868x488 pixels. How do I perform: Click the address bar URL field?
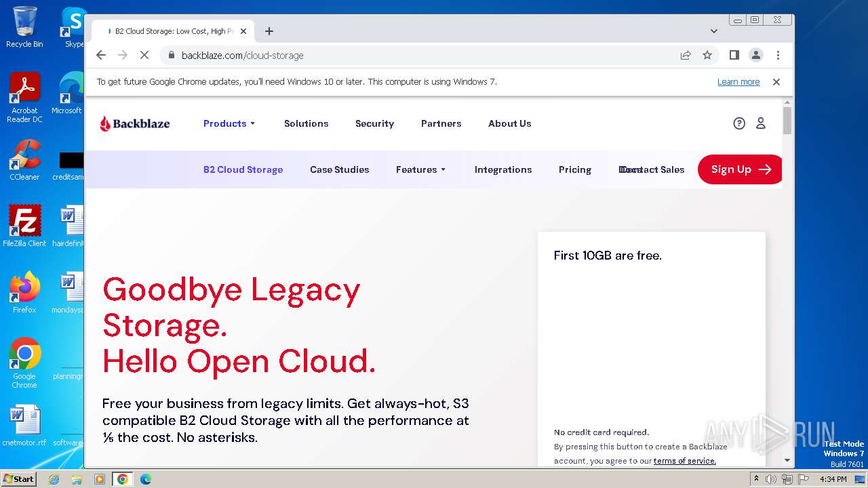coord(420,56)
